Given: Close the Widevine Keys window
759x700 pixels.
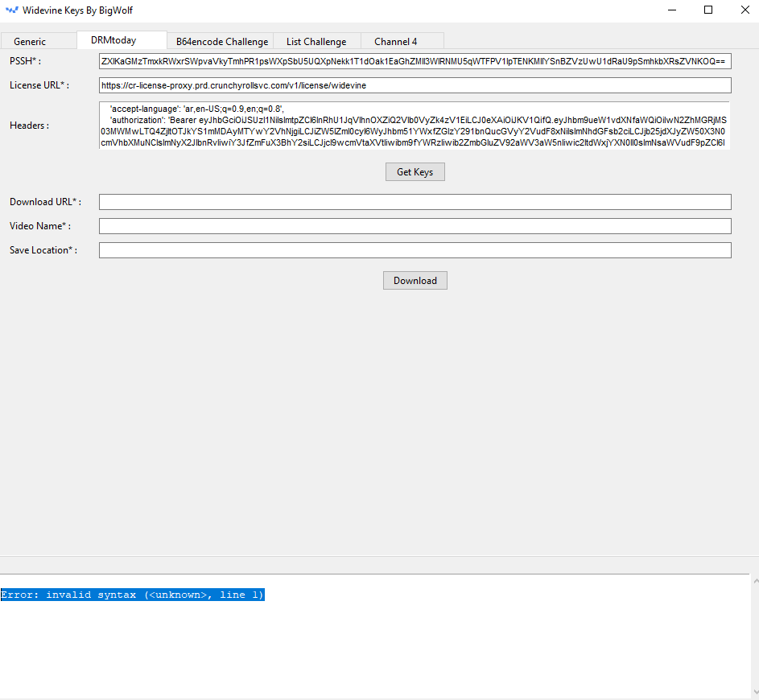Looking at the screenshot, I should (x=745, y=10).
